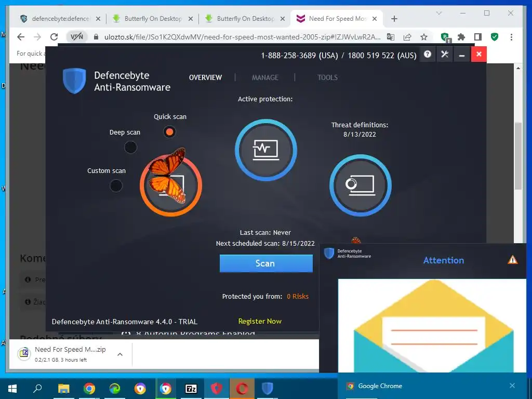Open a new Chrome tab
This screenshot has width=532, height=399.
click(394, 19)
